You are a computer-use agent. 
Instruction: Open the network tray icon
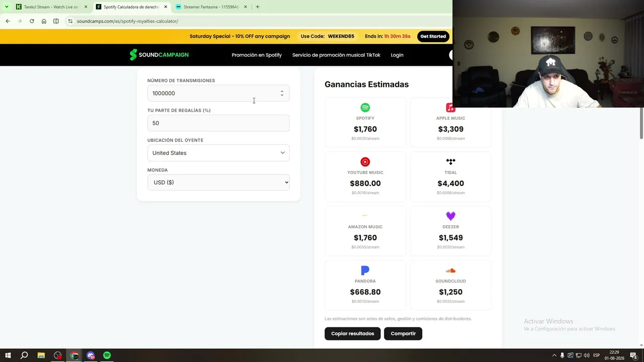pos(579,355)
